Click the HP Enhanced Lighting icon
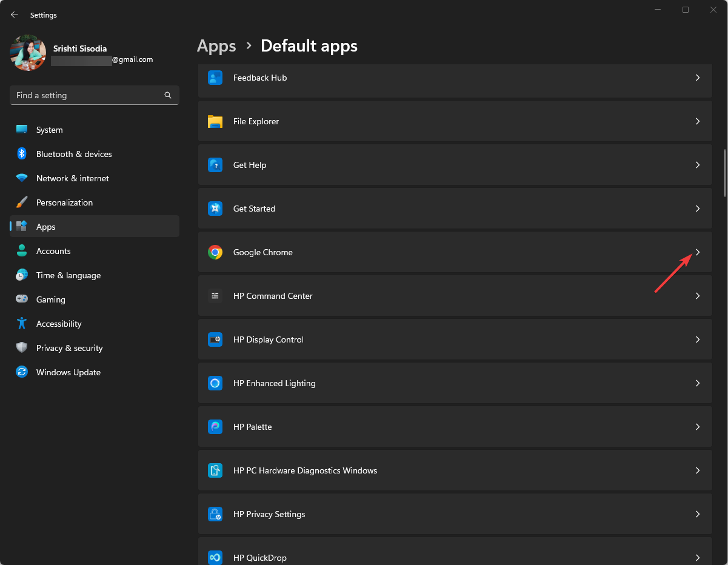The image size is (728, 565). click(215, 383)
